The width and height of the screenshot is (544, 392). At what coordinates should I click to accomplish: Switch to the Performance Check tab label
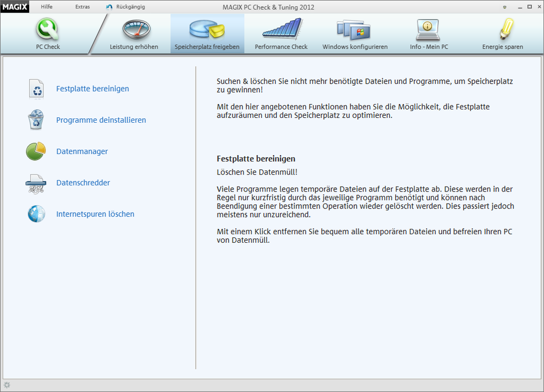coord(281,47)
